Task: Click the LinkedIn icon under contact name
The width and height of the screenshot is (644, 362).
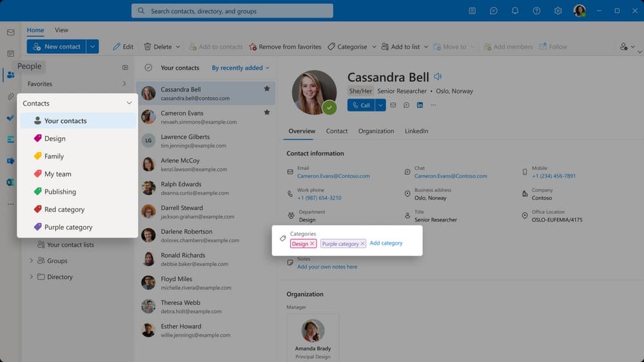Action: point(420,105)
